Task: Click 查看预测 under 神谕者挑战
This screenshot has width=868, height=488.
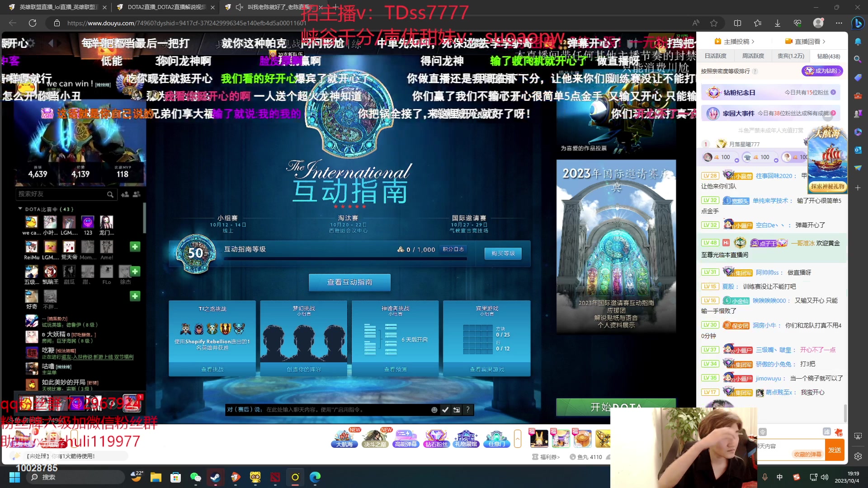Action: tap(395, 370)
